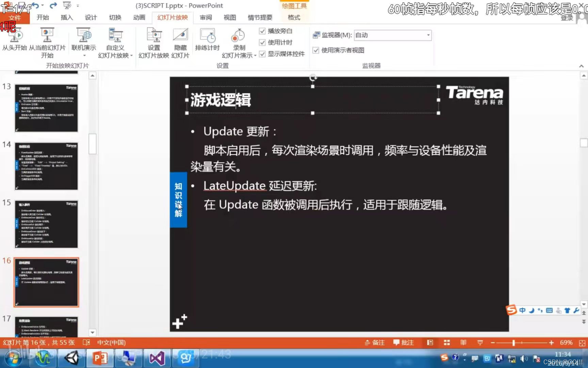Switch to Slide Sorter view

point(447,342)
